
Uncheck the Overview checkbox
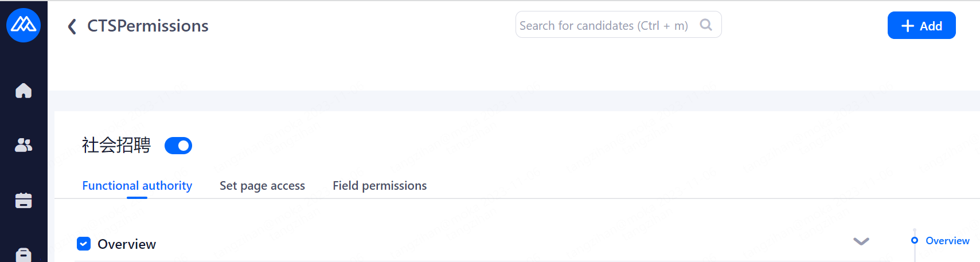[84, 244]
